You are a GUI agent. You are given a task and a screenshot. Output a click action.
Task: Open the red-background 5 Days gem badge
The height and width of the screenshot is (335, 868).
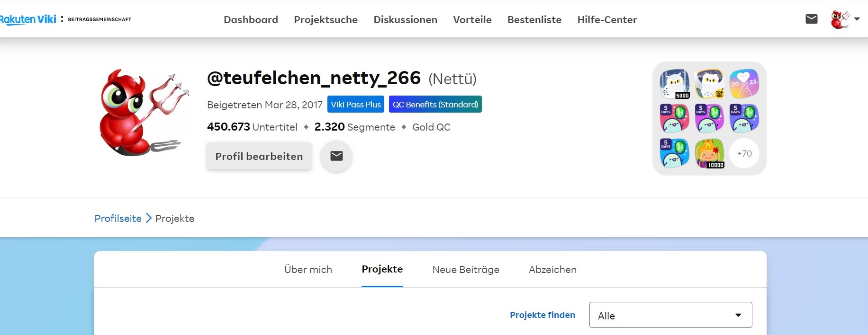click(x=674, y=118)
